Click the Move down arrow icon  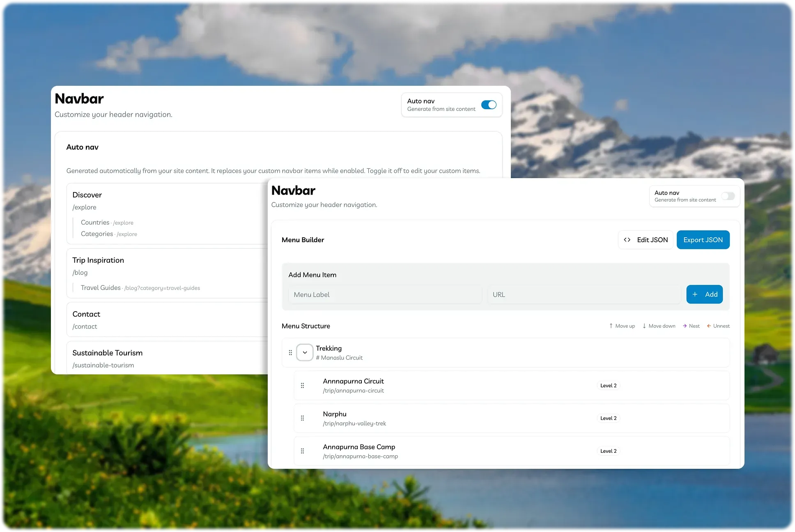point(644,326)
